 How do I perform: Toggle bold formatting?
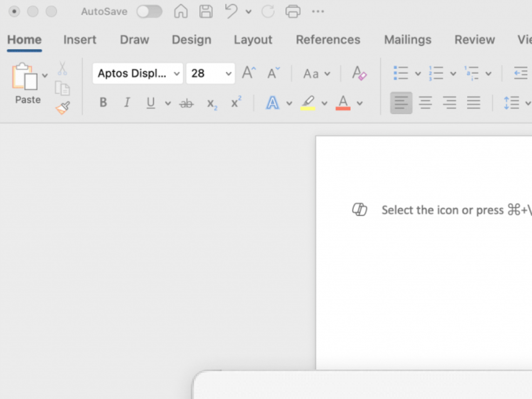point(103,103)
